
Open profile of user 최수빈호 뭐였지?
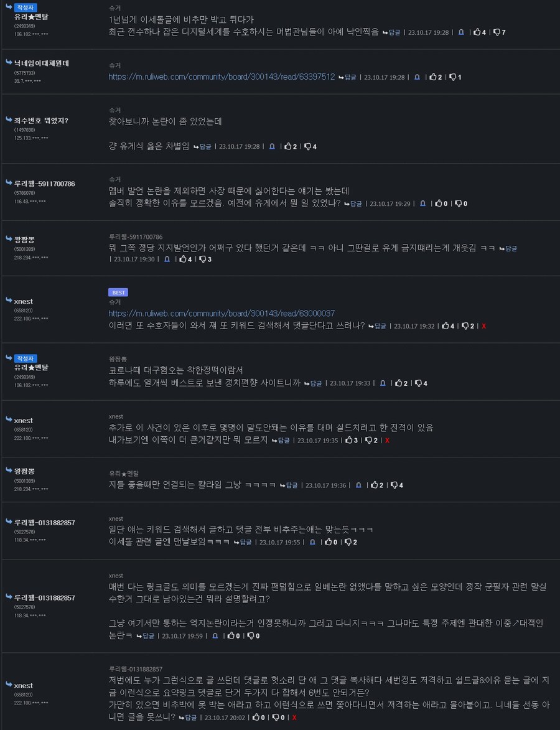41,121
